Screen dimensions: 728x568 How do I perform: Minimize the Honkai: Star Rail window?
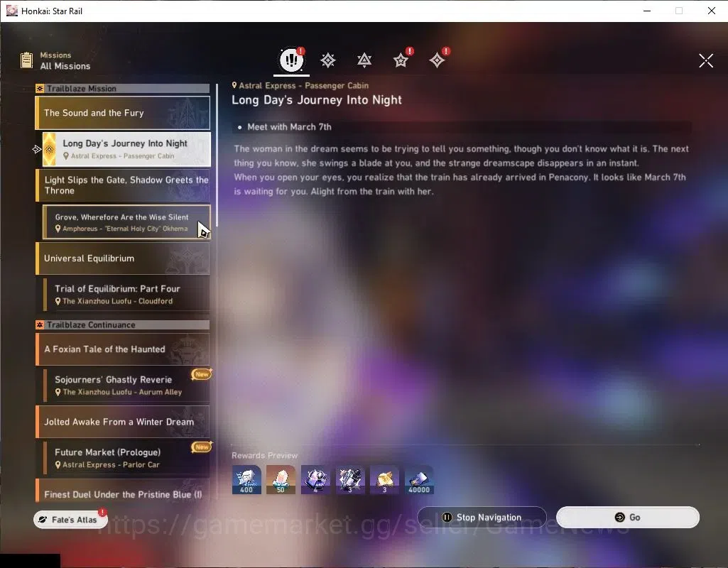[x=647, y=11]
